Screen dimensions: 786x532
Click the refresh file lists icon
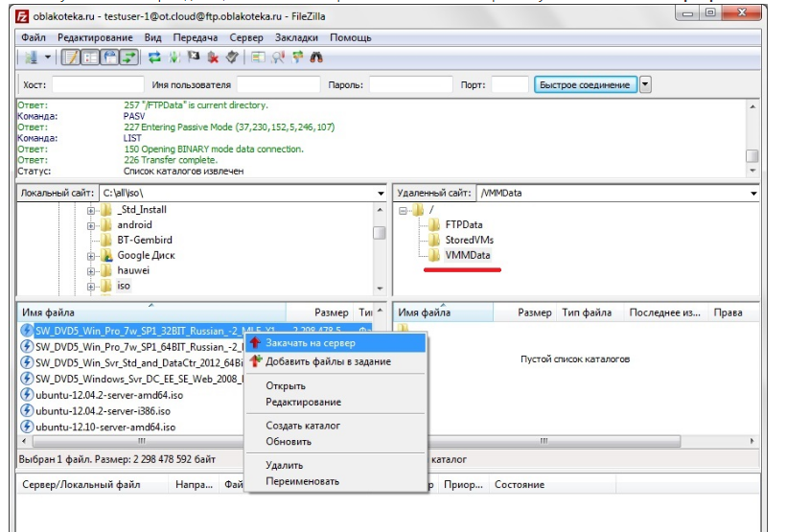pos(154,58)
